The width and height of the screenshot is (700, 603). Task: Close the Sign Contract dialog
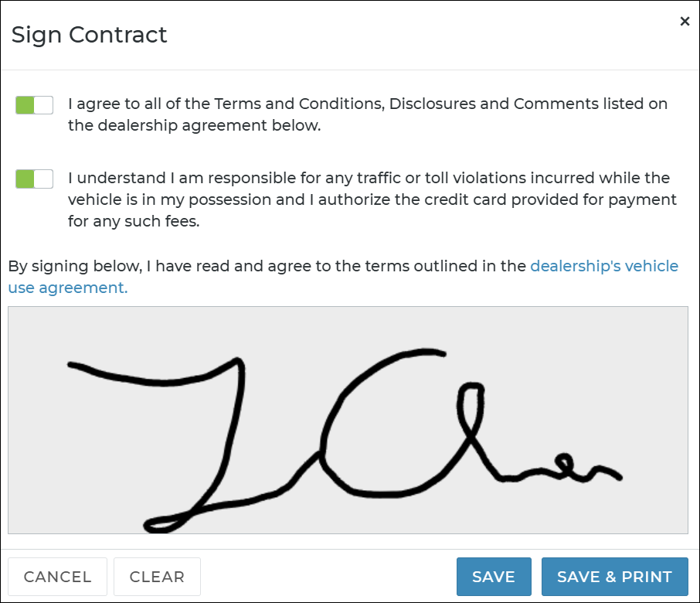coord(685,22)
